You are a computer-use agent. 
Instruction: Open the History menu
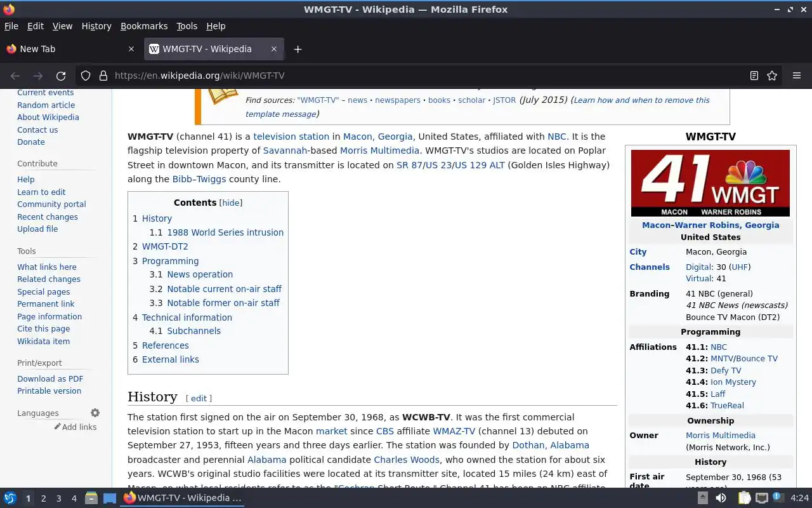click(96, 26)
